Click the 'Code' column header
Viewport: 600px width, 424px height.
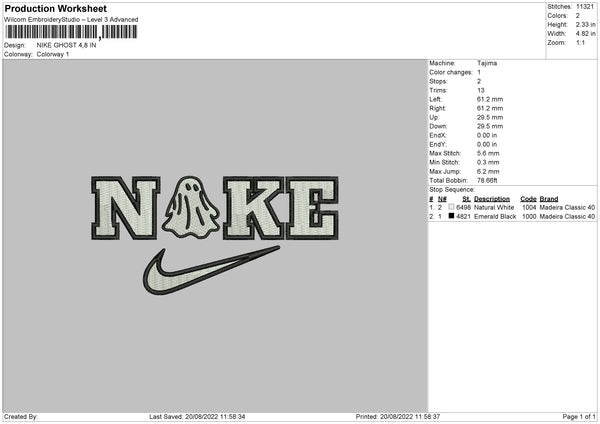528,199
